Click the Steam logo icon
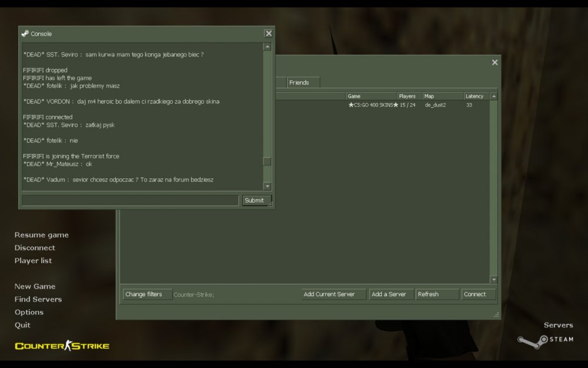 click(528, 340)
